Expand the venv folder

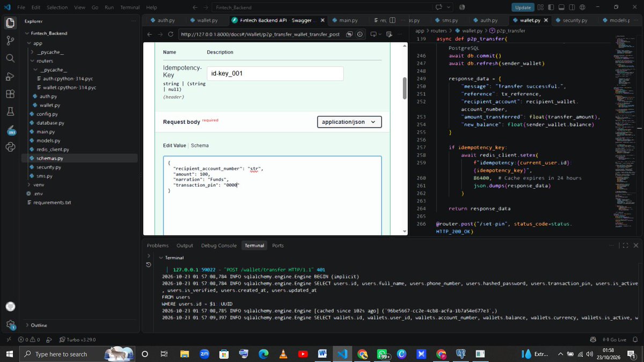pyautogui.click(x=29, y=184)
